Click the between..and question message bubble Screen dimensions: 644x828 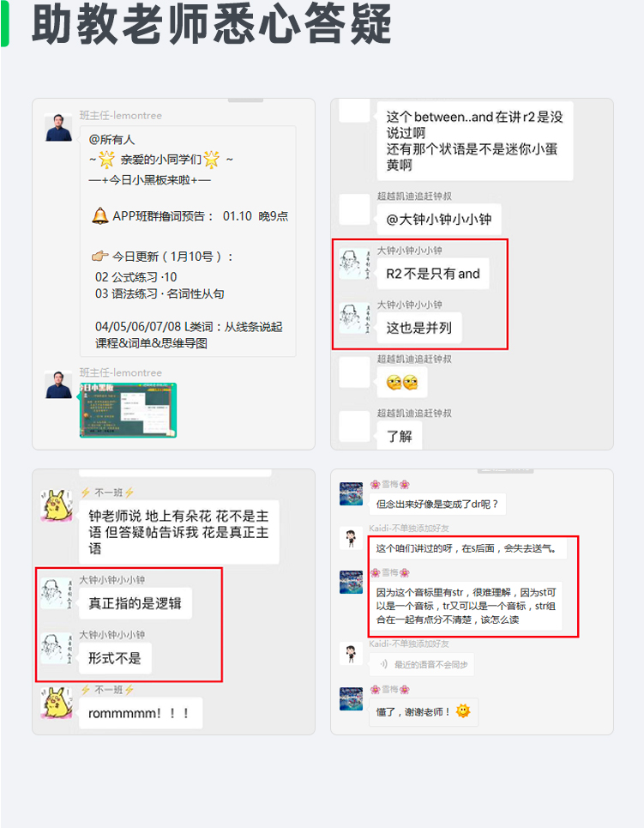tap(475, 141)
